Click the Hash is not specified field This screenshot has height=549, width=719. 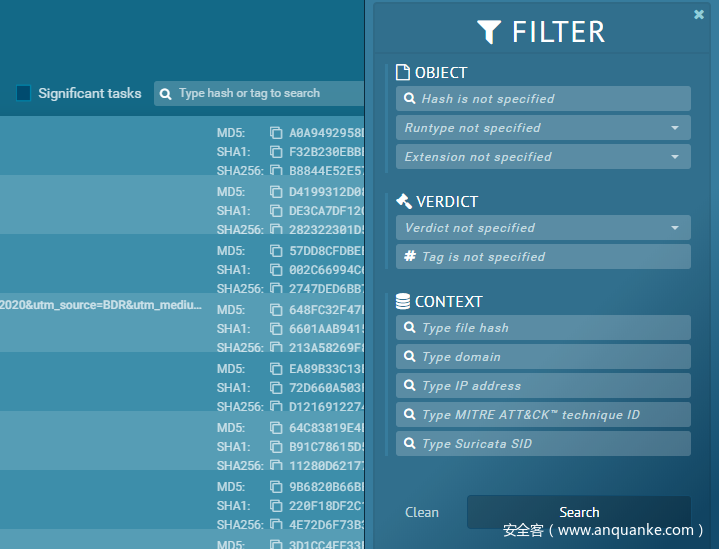tap(543, 99)
